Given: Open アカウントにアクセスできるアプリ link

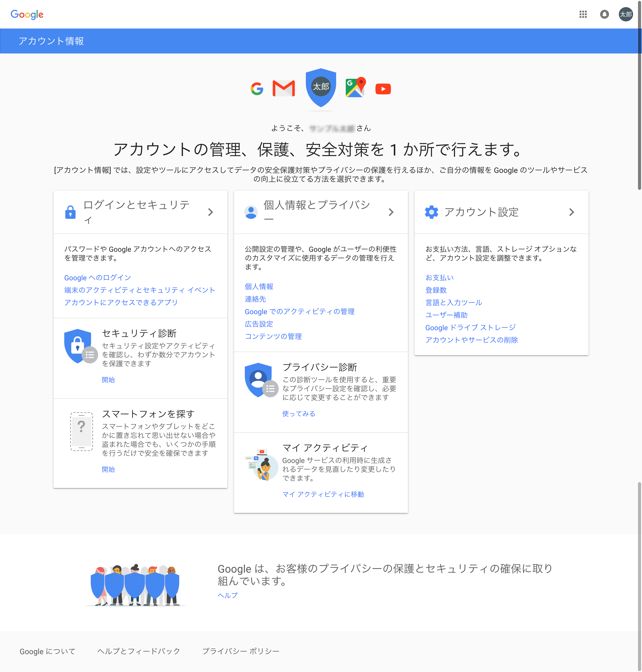Looking at the screenshot, I should 121,302.
